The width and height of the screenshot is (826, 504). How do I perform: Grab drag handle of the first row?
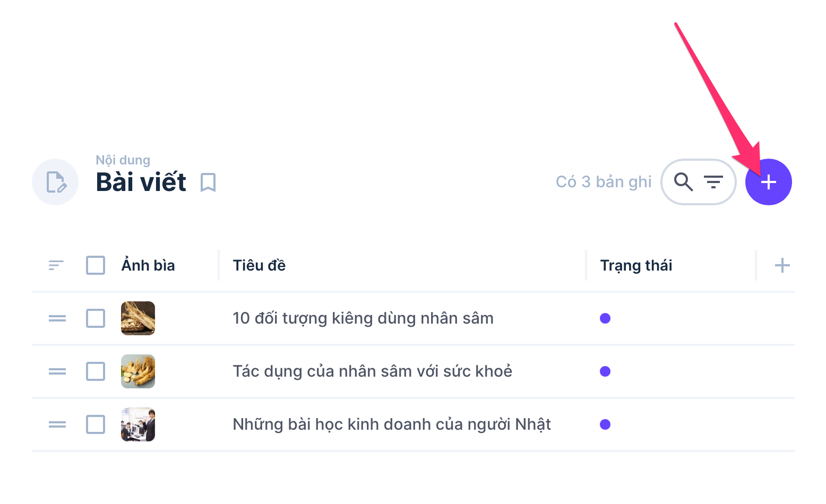point(57,318)
